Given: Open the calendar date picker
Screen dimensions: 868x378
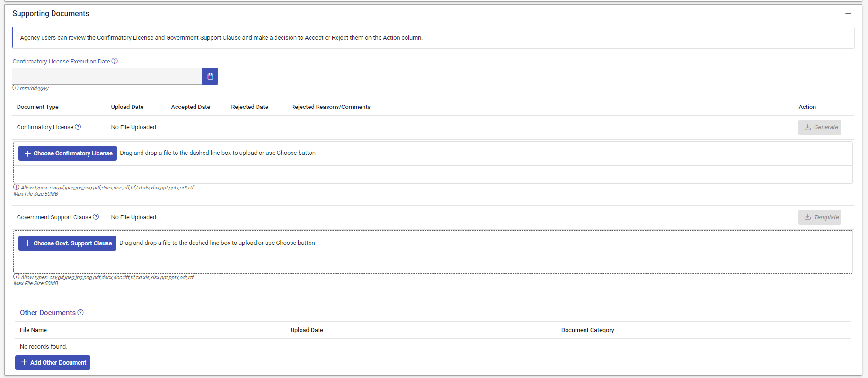Looking at the screenshot, I should coord(210,76).
